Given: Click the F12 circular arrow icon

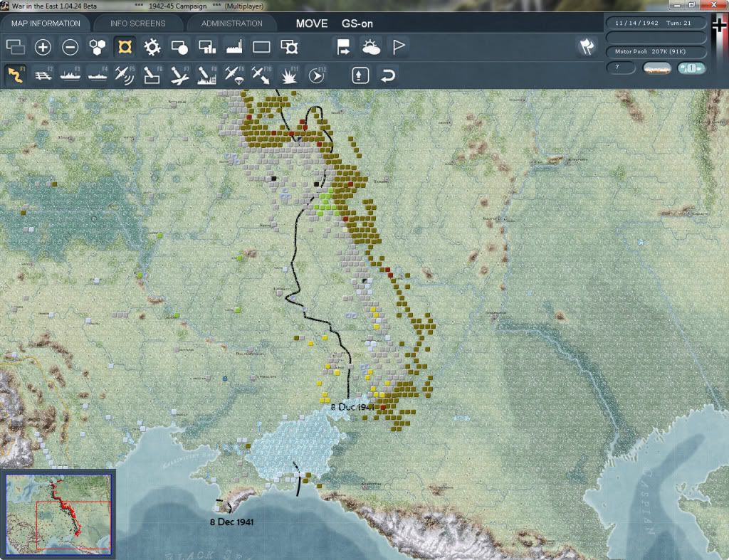Looking at the screenshot, I should tap(316, 75).
